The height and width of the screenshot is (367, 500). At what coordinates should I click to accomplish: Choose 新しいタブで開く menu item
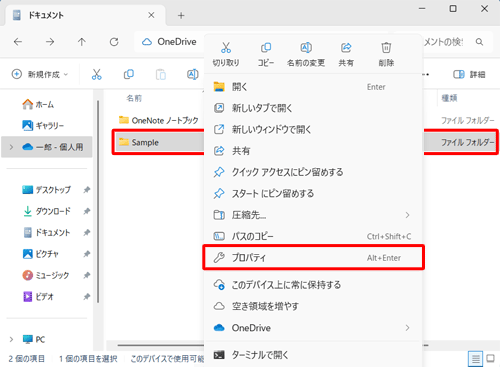313,108
